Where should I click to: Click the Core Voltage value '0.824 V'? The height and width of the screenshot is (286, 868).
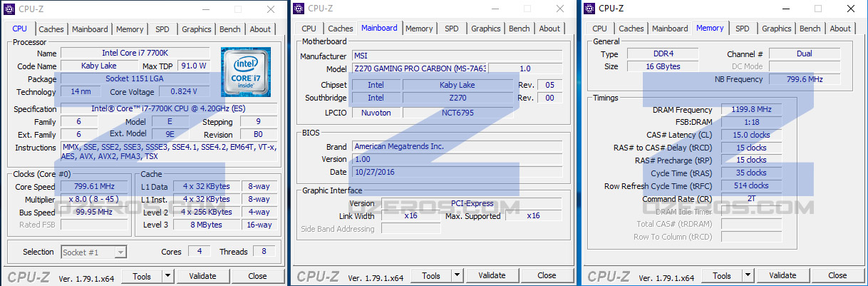(184, 92)
